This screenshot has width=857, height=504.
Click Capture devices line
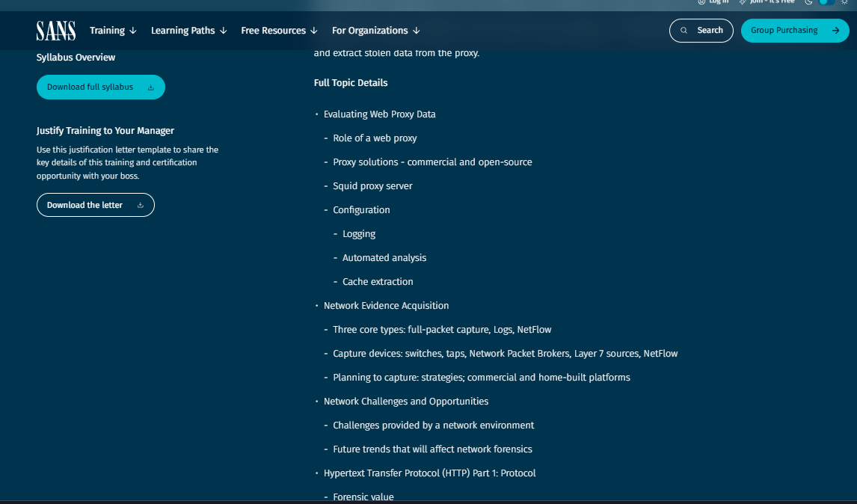(506, 354)
